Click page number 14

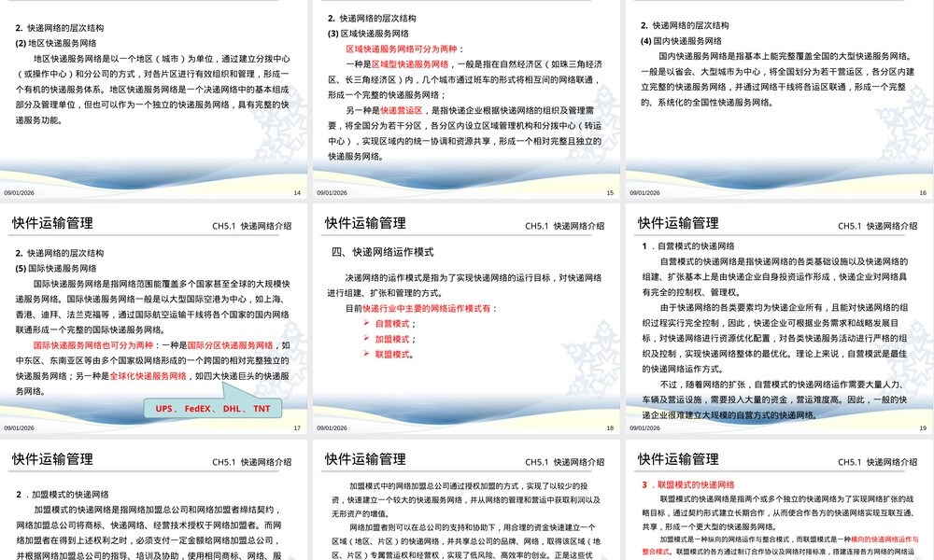[297, 193]
